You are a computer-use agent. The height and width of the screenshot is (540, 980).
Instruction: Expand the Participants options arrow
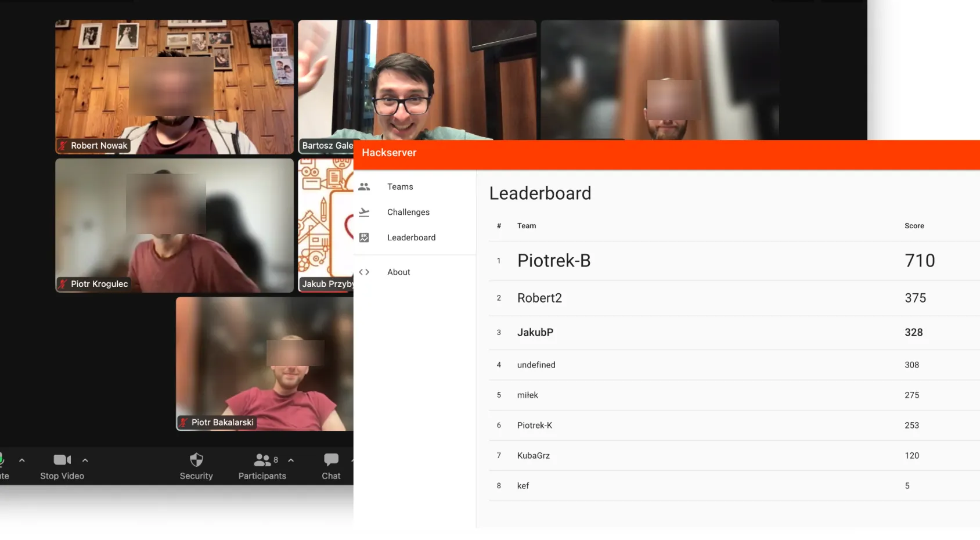click(x=291, y=460)
